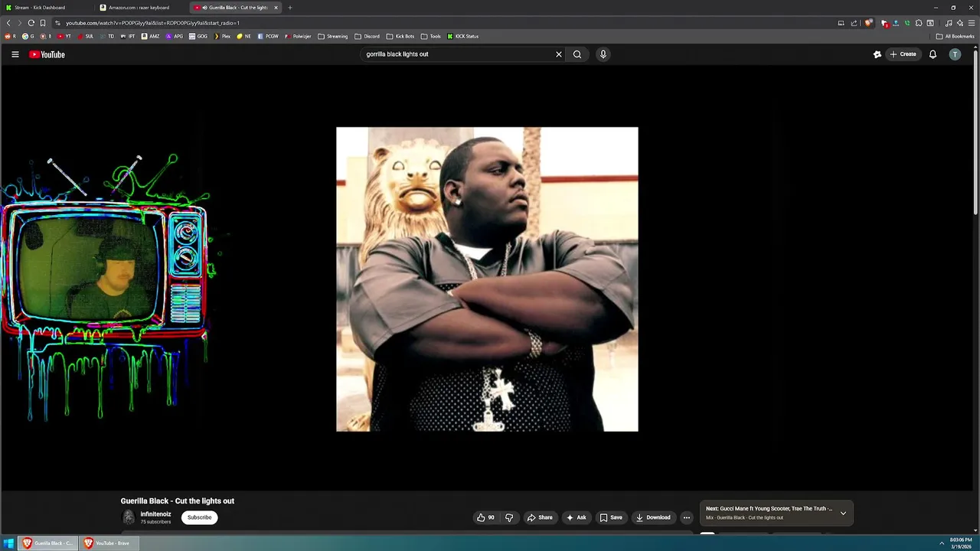Screen dimensions: 980x551
Task: Open YouTube notifications bell
Action: (933, 54)
